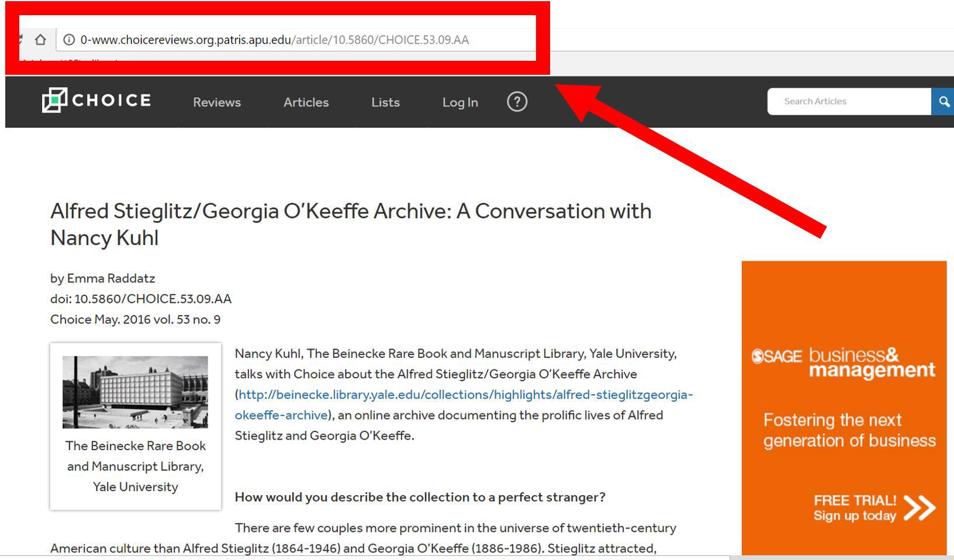Open the help question mark icon
The width and height of the screenshot is (954, 560).
[517, 102]
